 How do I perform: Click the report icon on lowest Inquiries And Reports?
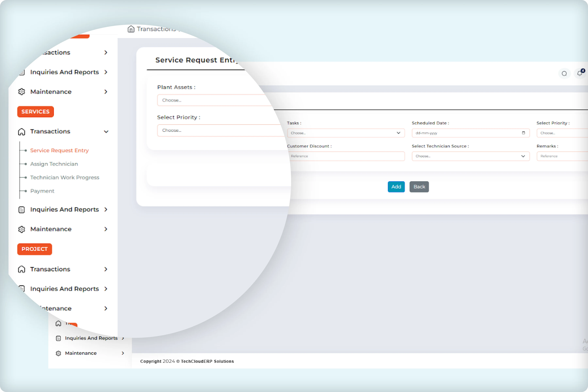pos(58,338)
